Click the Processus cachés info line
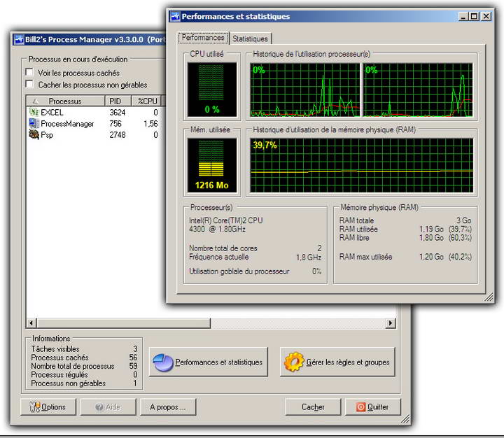 pyautogui.click(x=84, y=358)
